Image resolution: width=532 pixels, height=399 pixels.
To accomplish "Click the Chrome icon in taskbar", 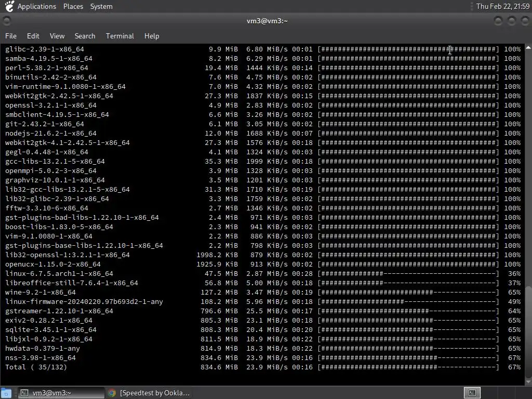I will [x=112, y=393].
